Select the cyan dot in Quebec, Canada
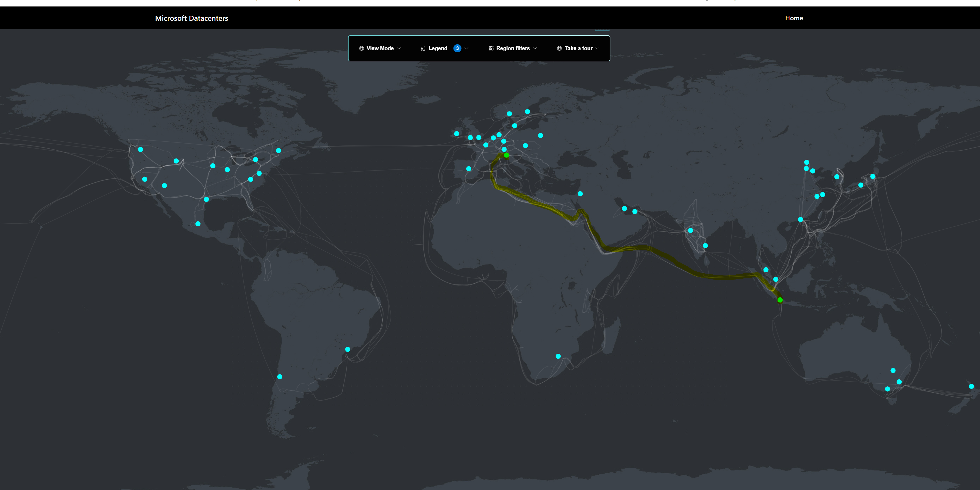 pyautogui.click(x=279, y=151)
